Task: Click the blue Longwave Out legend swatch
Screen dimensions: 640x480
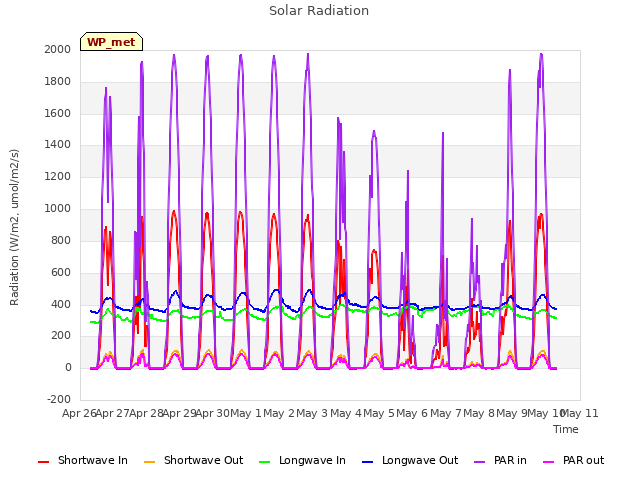Action: (367, 462)
